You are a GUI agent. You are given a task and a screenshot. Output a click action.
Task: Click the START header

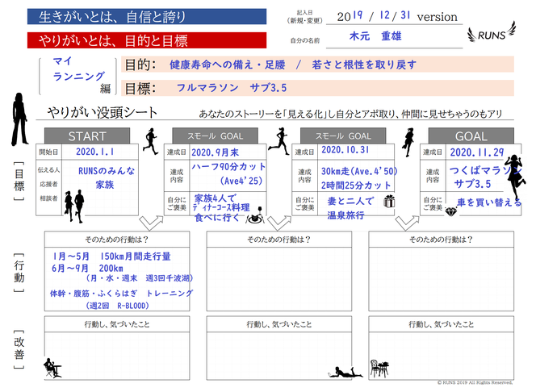(87, 136)
